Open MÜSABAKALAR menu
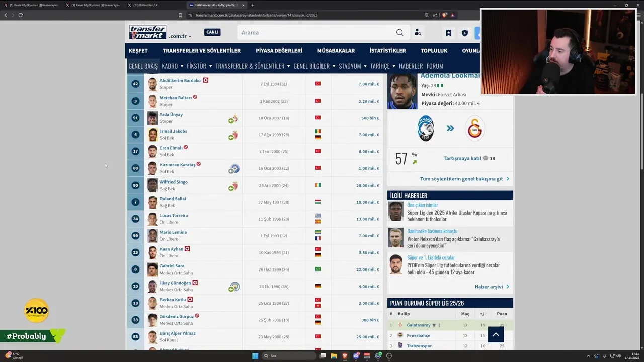The width and height of the screenshot is (644, 362). click(x=336, y=51)
